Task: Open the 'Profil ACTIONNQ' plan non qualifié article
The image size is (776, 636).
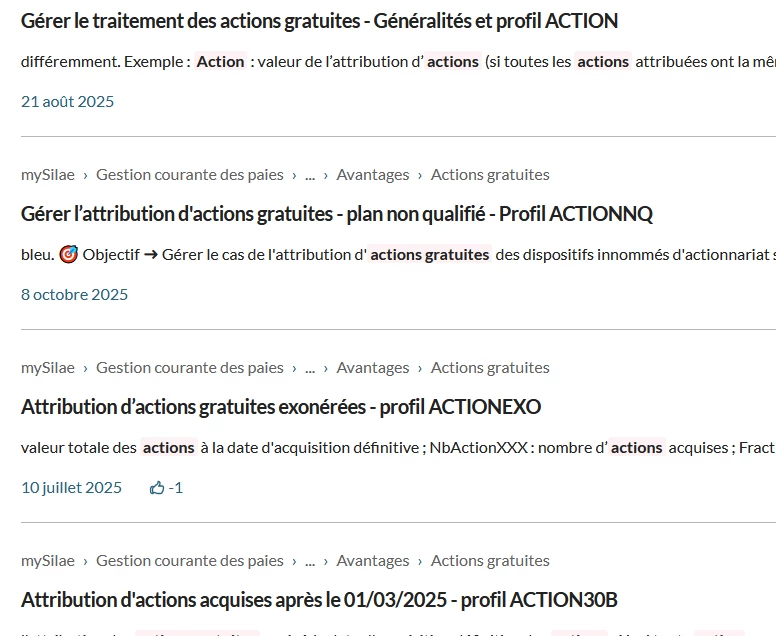Action: pyautogui.click(x=336, y=214)
